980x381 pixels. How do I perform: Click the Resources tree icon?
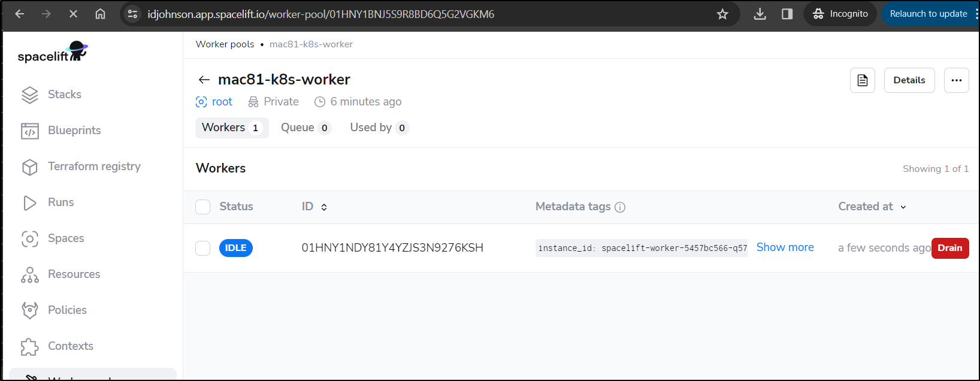[x=29, y=275]
